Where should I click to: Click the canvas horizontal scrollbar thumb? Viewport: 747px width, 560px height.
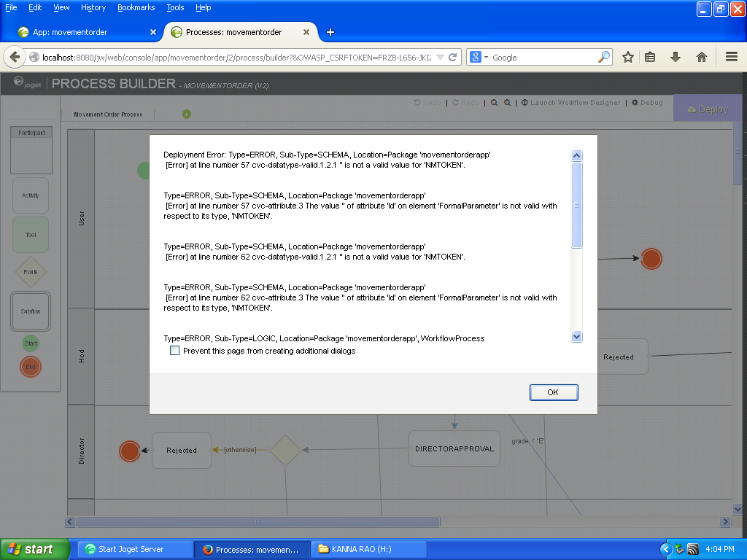pos(258,522)
